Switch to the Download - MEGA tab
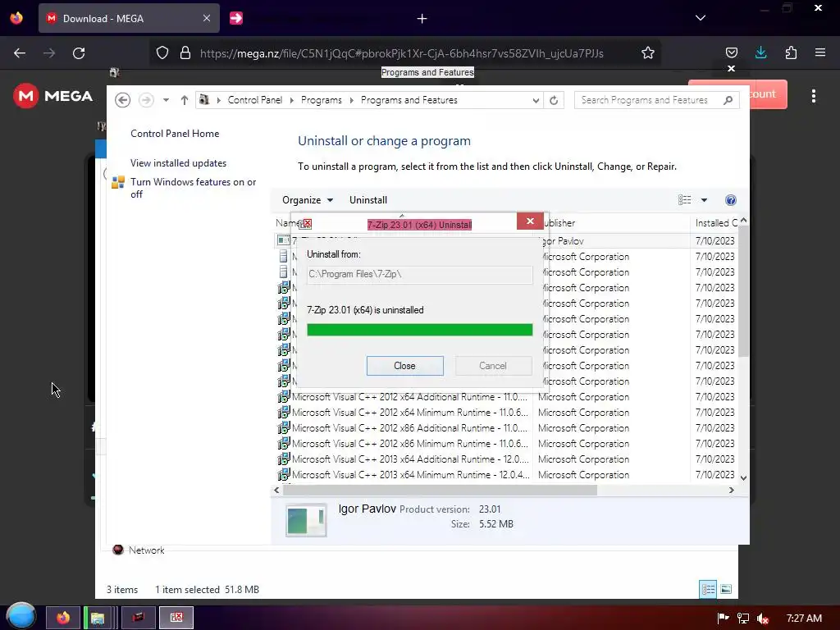Image resolution: width=840 pixels, height=630 pixels. pyautogui.click(x=129, y=18)
